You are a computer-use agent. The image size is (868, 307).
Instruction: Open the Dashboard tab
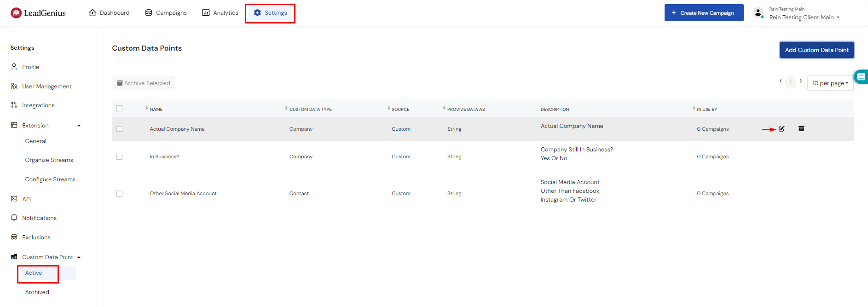109,12
